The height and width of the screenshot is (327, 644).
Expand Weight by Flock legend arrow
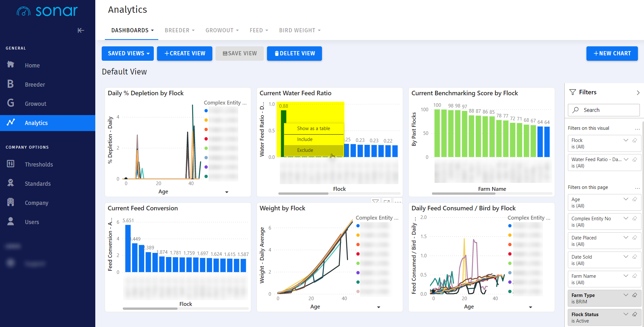click(379, 307)
